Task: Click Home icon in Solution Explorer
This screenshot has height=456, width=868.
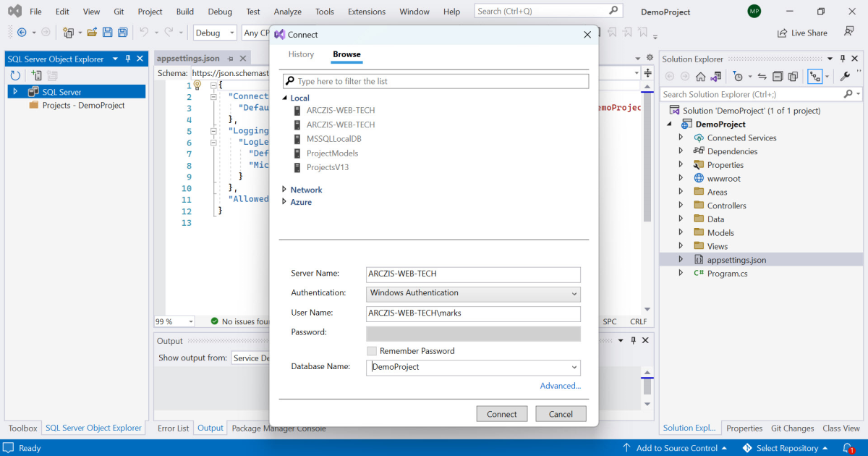Action: pyautogui.click(x=700, y=76)
